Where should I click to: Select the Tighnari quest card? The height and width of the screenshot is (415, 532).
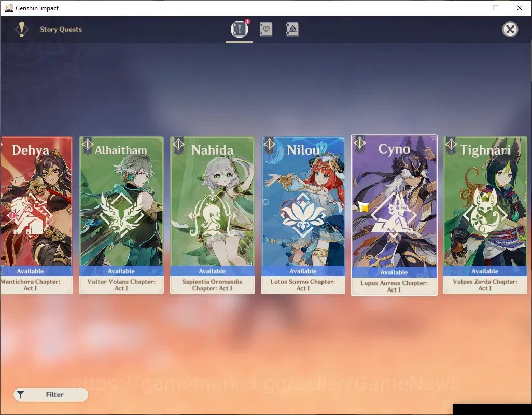(485, 215)
